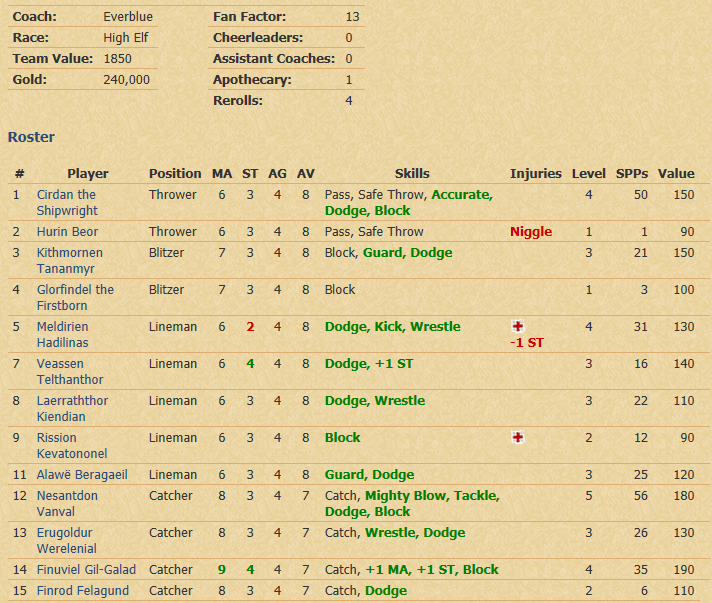Click the red ST value 2

[x=250, y=326]
